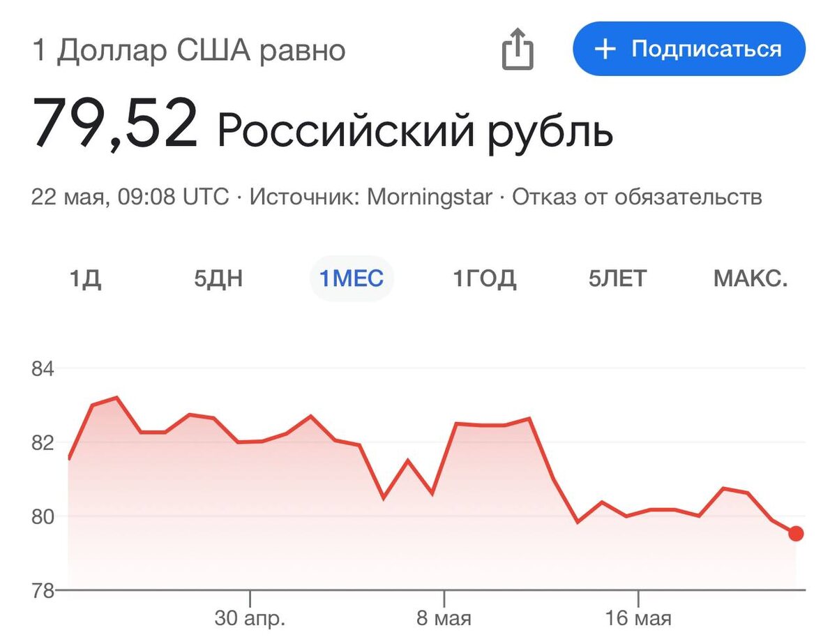
Task: Select the 1МЕС range tab
Action: click(x=352, y=279)
